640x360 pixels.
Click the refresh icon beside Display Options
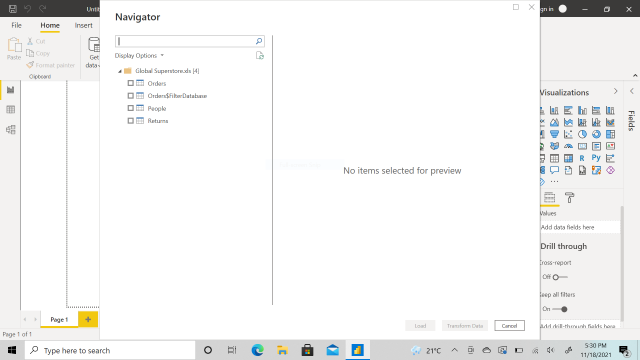coord(260,56)
